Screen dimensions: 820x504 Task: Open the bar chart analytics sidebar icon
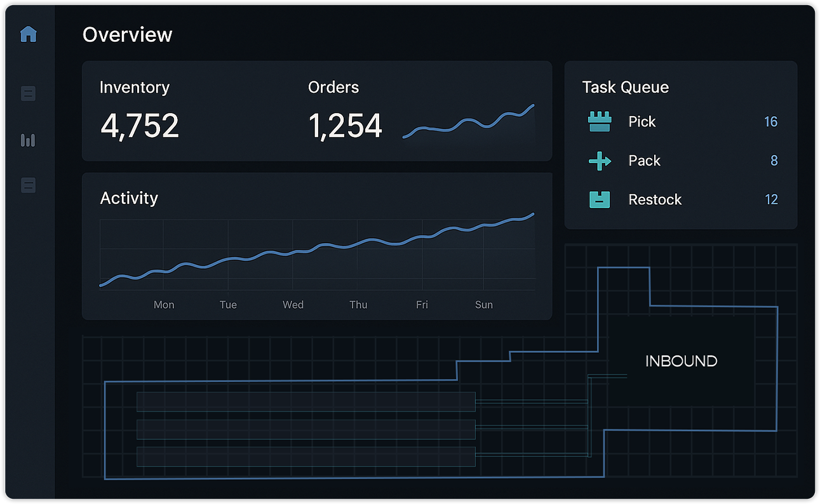(29, 140)
